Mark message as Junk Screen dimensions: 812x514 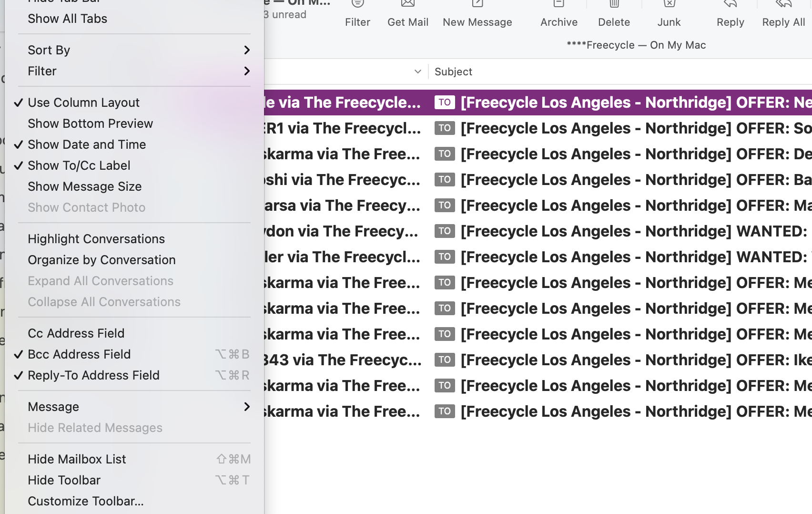[x=669, y=4]
